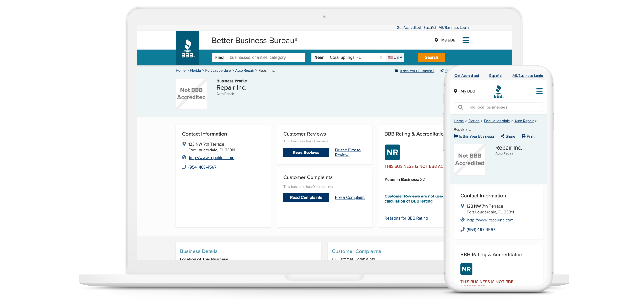Viewport: 644px width, 307px height.
Task: Click (954) 467-4567 number on phone
Action: click(481, 230)
